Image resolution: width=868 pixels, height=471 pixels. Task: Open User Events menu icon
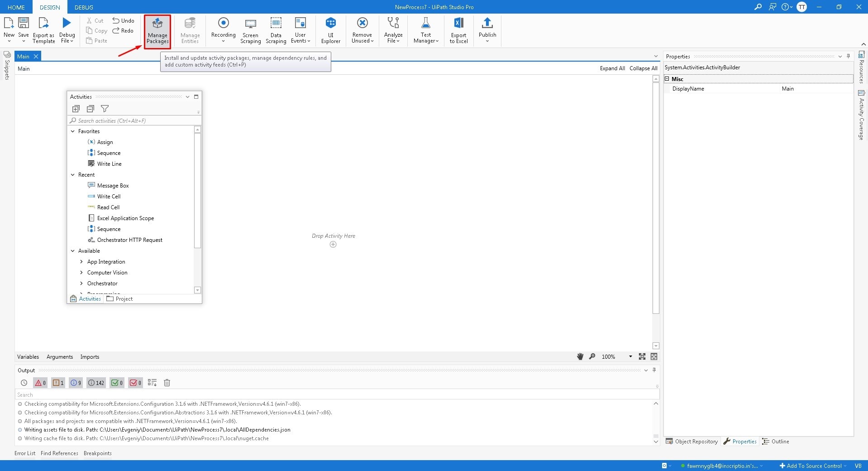[300, 23]
